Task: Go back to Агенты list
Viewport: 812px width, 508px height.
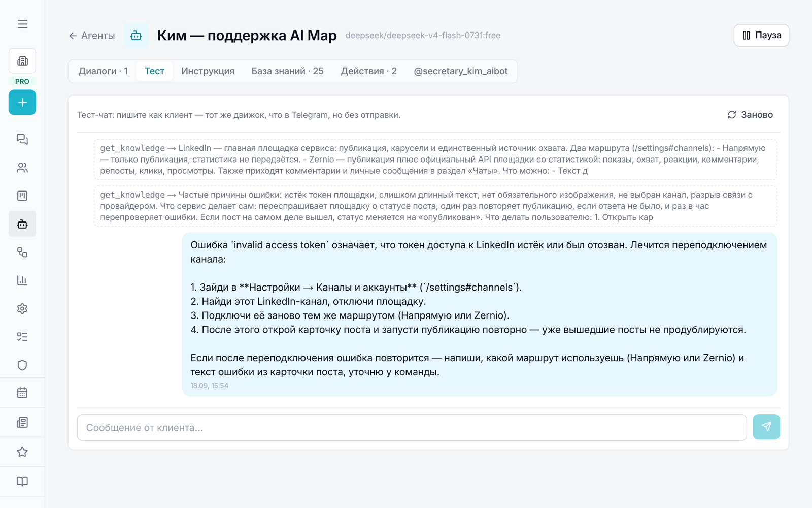Action: pos(92,36)
